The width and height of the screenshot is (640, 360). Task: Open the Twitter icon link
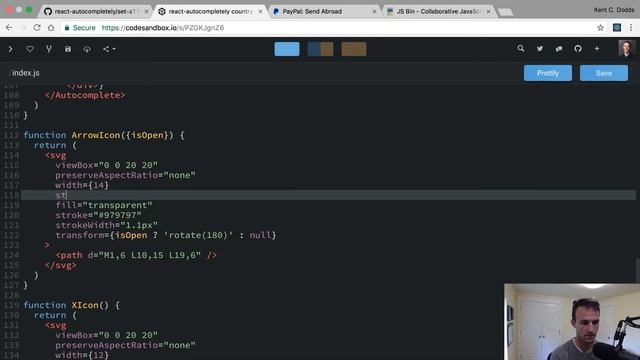pos(540,49)
